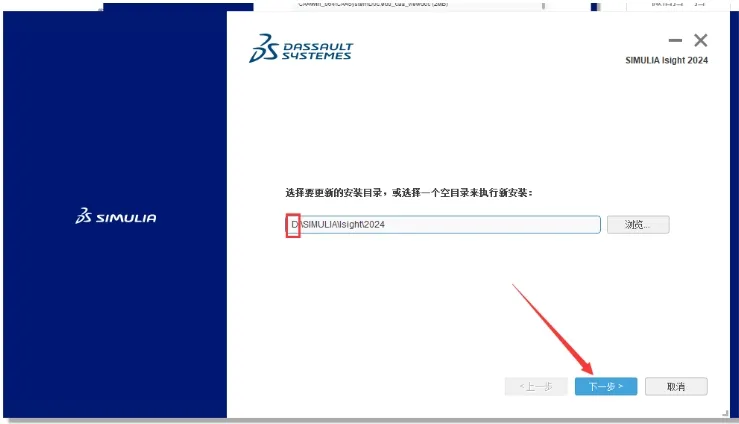This screenshot has height=424, width=739.
Task: Click the 上一步 (Back) button
Action: coord(536,386)
